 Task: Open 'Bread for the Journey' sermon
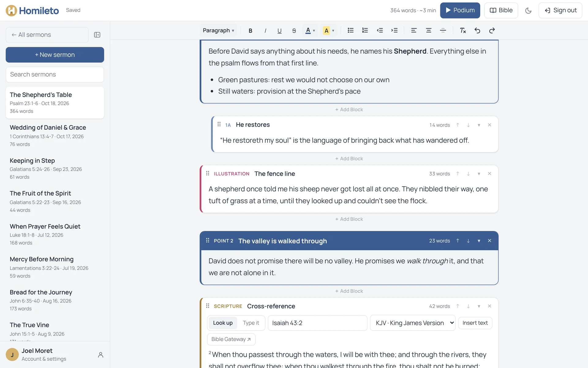pos(55,300)
